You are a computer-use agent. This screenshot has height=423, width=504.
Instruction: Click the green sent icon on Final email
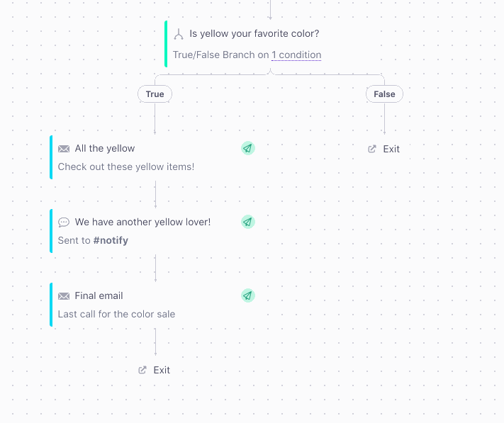[x=247, y=295]
